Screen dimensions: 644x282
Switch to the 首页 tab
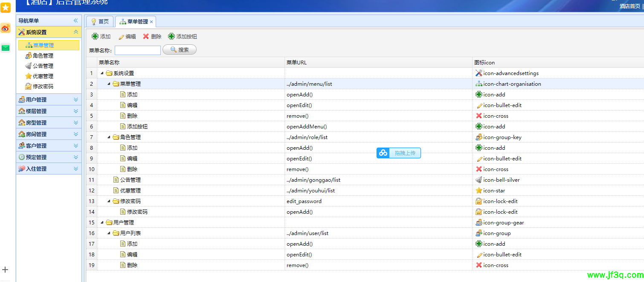pyautogui.click(x=100, y=21)
